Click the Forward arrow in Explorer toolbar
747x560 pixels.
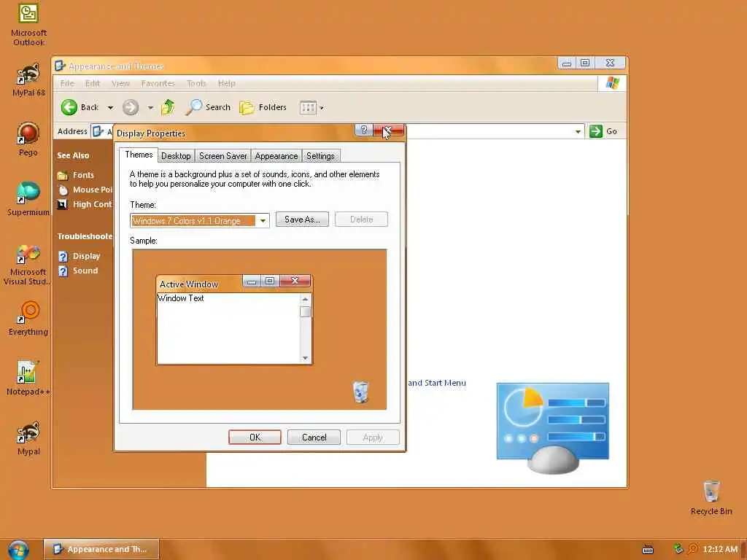tap(130, 107)
